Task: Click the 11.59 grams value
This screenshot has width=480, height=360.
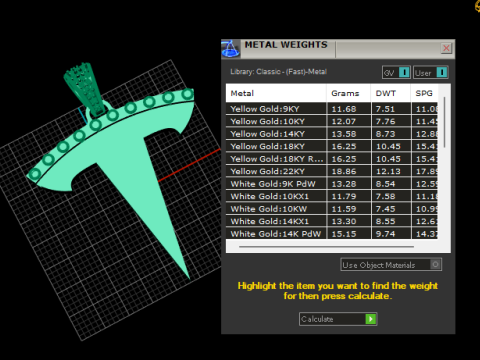Action: click(344, 209)
